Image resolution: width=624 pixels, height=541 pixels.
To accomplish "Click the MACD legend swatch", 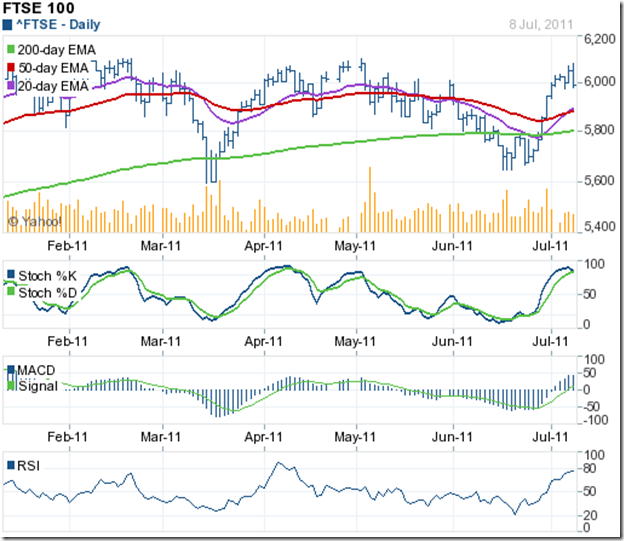I will coord(10,370).
